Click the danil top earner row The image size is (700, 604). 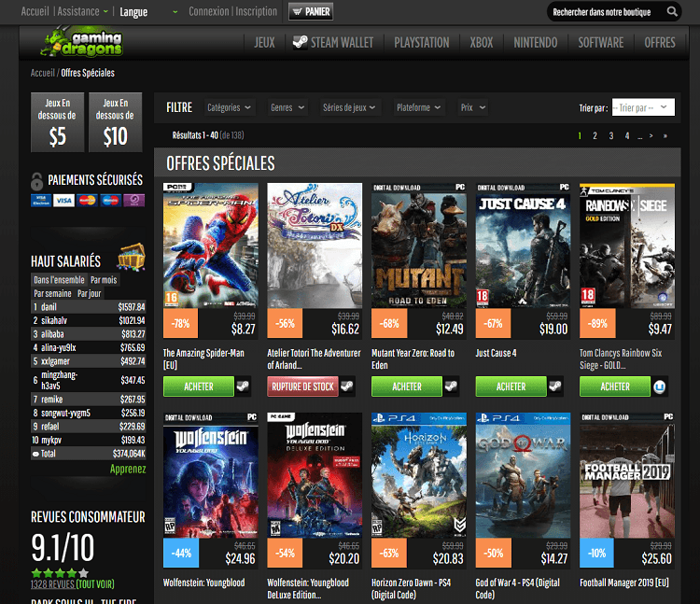click(x=89, y=307)
